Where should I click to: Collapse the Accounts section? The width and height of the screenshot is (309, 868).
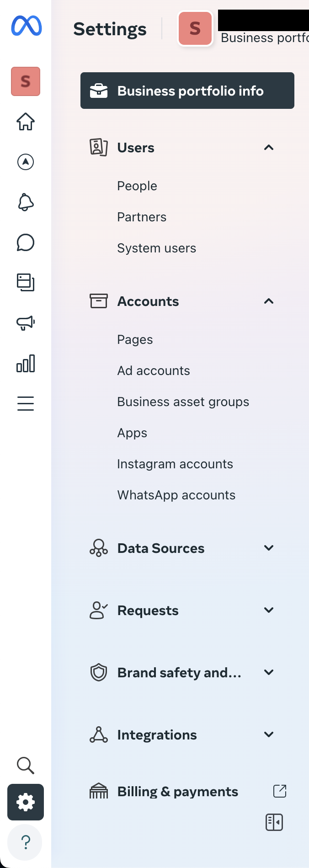(x=269, y=301)
